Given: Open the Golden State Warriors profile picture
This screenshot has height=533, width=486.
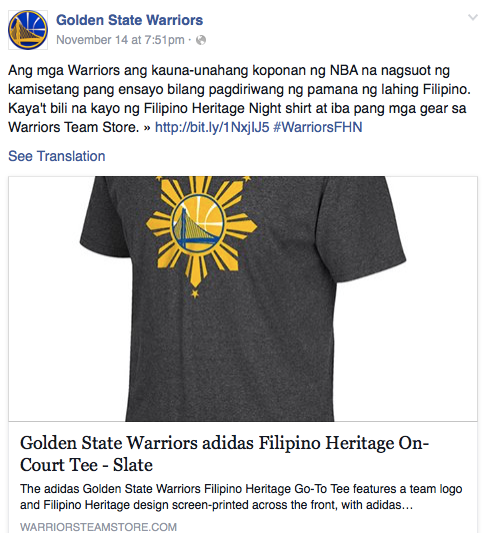Looking at the screenshot, I should click(28, 30).
